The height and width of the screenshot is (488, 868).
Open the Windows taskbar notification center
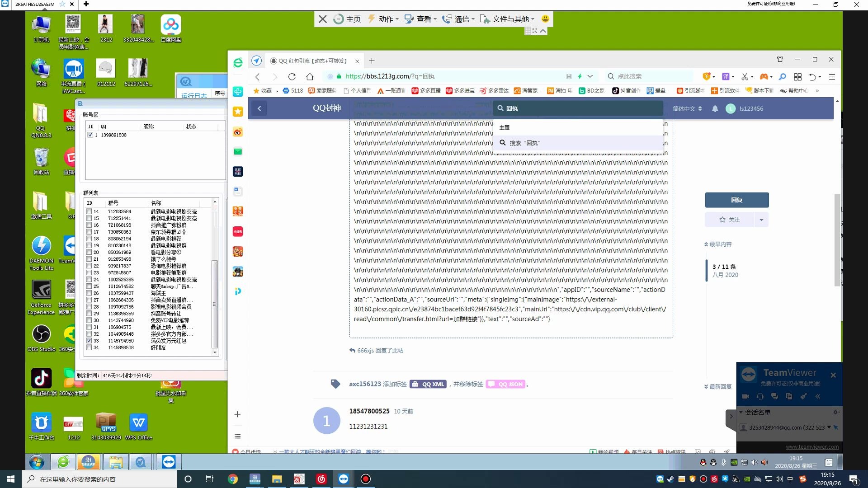(854, 479)
